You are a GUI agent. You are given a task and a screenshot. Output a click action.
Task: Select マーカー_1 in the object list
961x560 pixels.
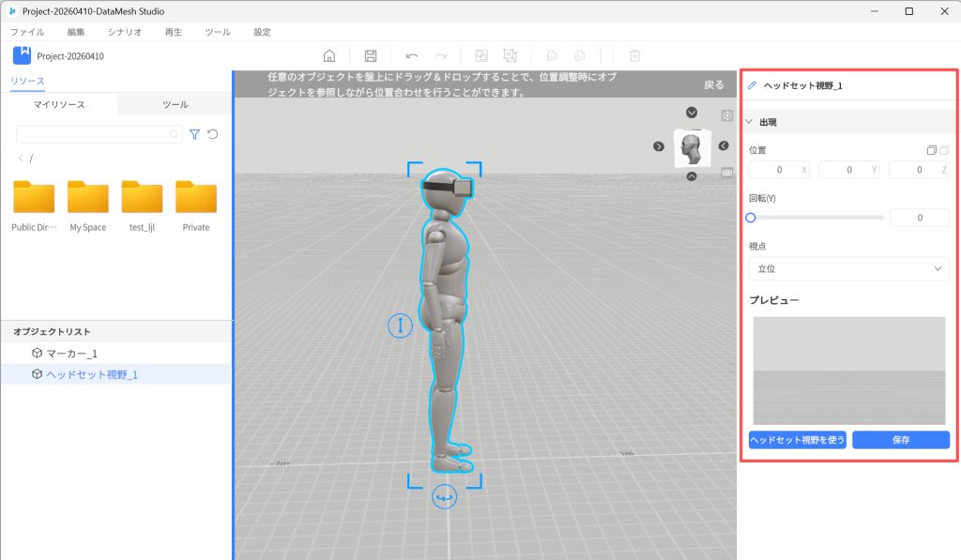coord(72,354)
